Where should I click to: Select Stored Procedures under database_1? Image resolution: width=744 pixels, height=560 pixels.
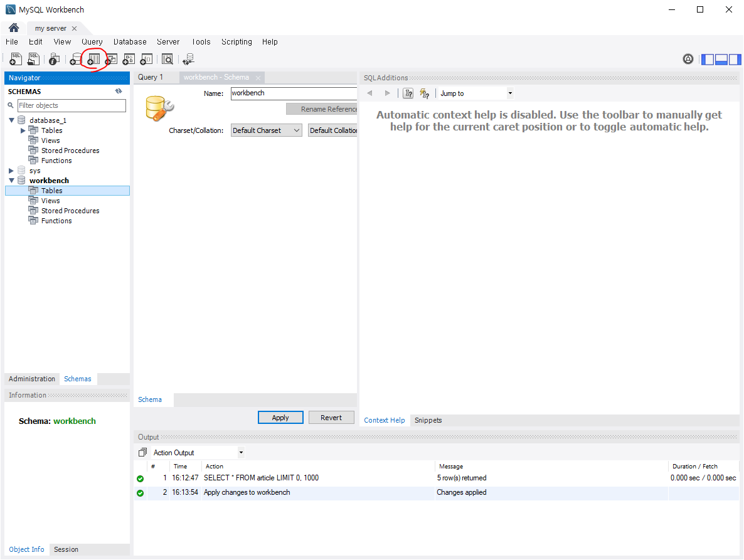click(70, 151)
